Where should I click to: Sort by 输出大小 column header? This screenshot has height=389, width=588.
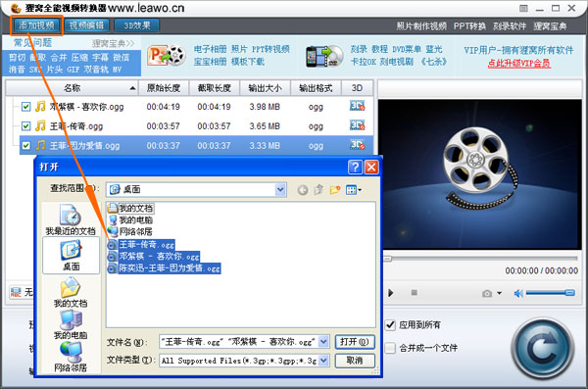point(265,88)
